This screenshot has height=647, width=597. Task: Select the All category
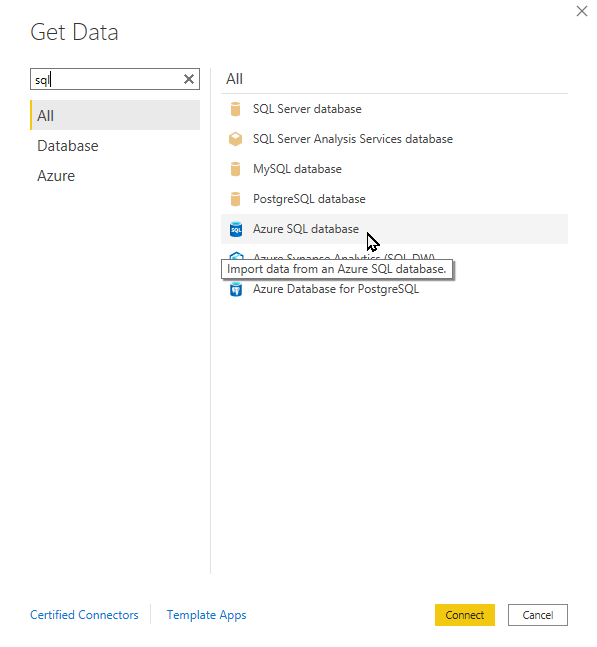pos(115,115)
